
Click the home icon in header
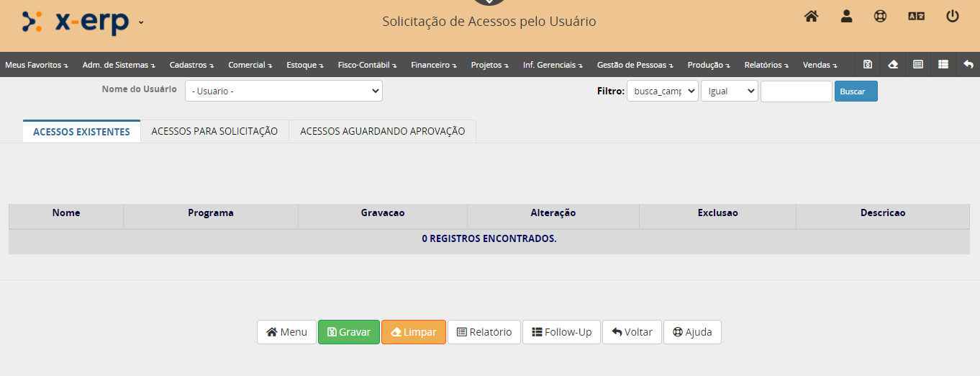pos(811,16)
